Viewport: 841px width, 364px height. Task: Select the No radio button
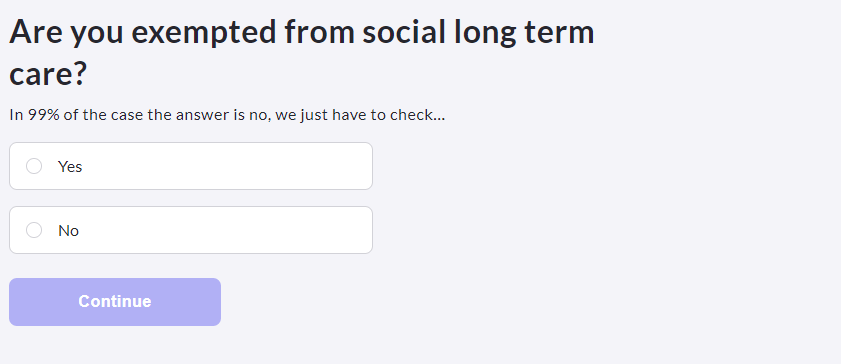coord(34,230)
